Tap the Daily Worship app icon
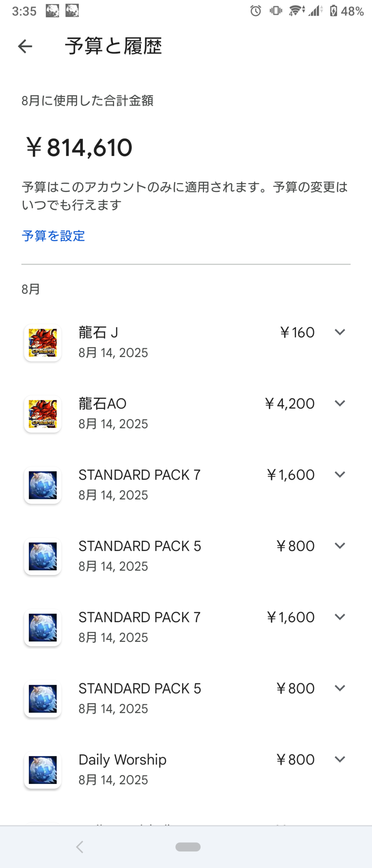 pos(43,770)
